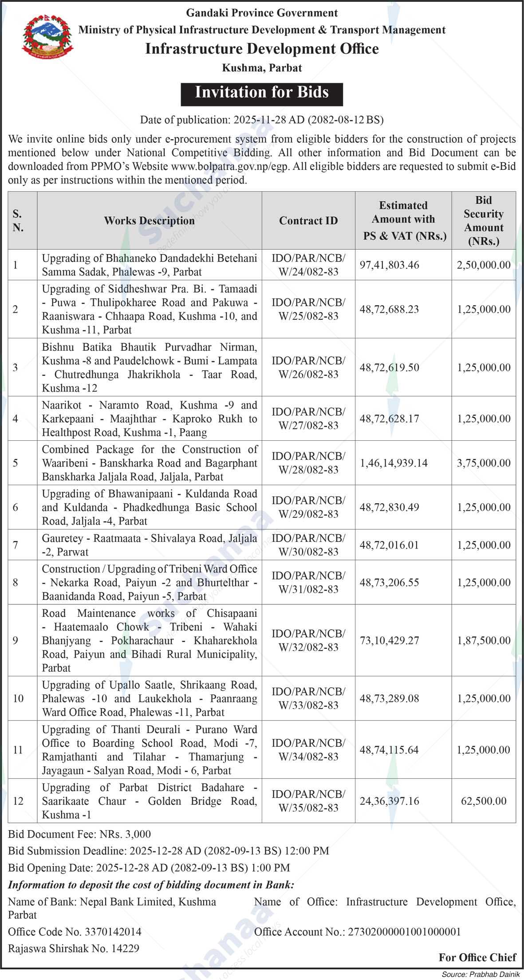Click the Nepal government emblem logo
This screenshot has width=524, height=980.
coord(47,37)
